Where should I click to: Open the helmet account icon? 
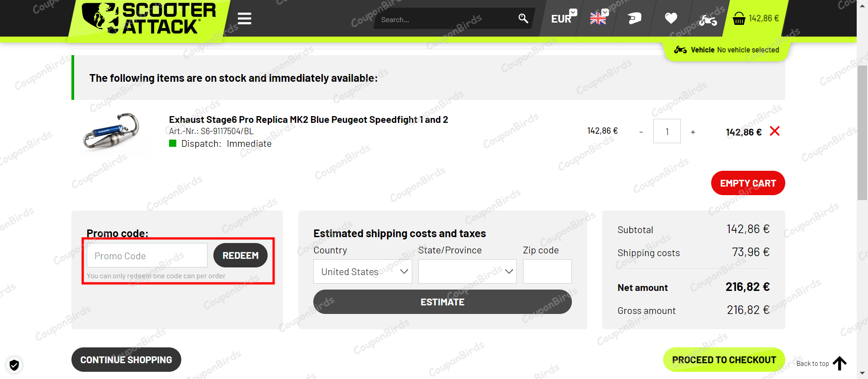[x=634, y=19]
